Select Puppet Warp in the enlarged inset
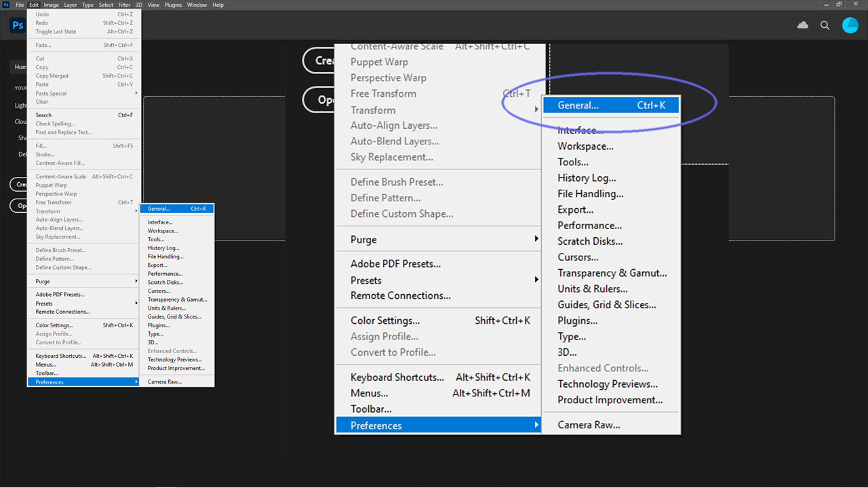 (439, 62)
